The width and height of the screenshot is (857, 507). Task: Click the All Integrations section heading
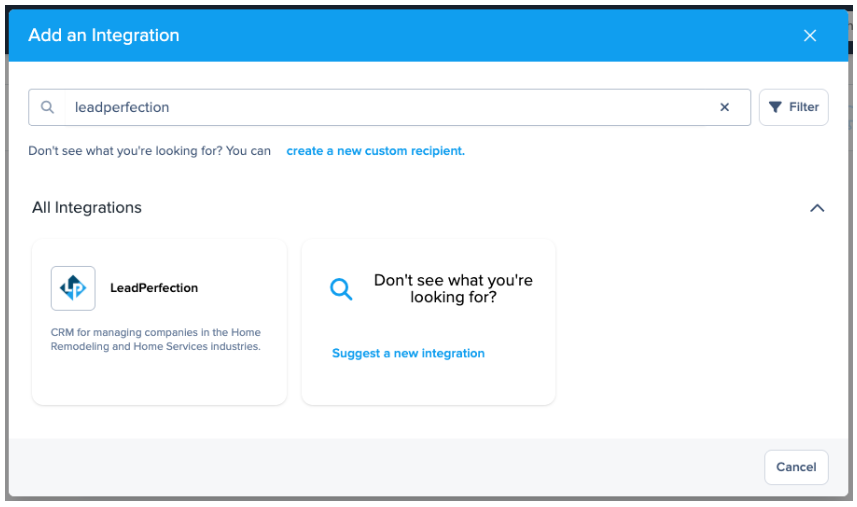pyautogui.click(x=87, y=208)
